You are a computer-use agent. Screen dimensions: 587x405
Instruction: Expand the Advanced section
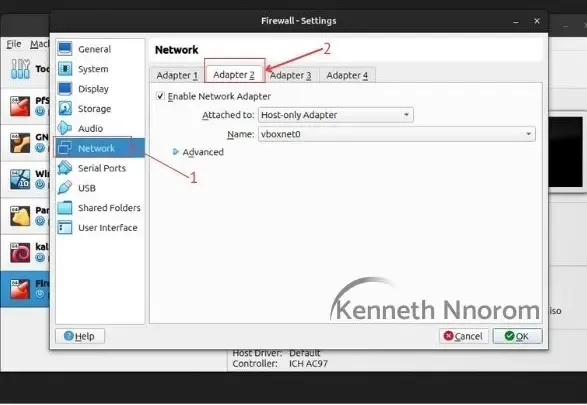[198, 152]
